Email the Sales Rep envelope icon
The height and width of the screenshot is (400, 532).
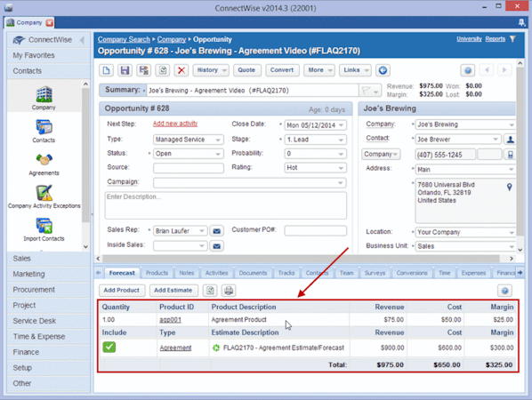(216, 231)
